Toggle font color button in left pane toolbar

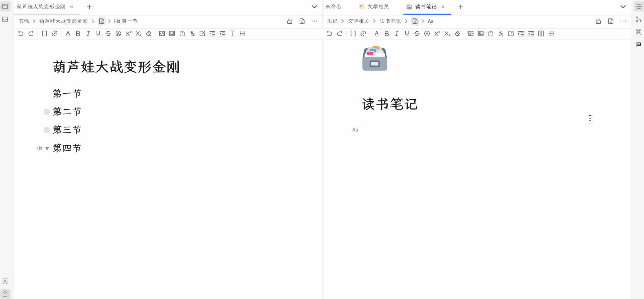(68, 34)
